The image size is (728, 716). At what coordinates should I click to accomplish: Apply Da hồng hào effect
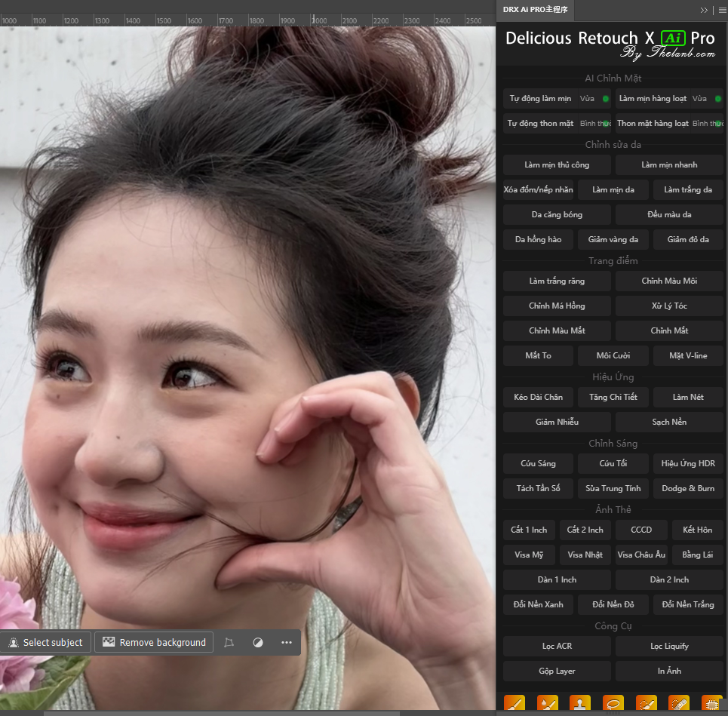[x=538, y=240]
